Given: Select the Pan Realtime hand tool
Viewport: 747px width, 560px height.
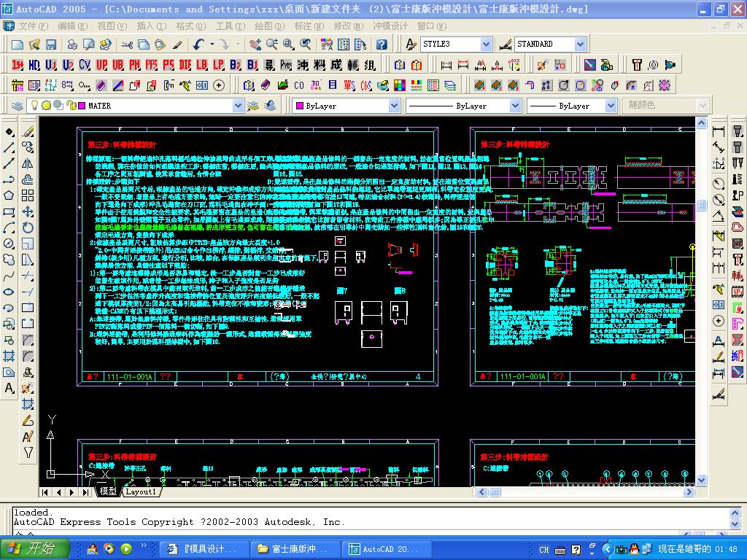Looking at the screenshot, I should click(x=255, y=44).
